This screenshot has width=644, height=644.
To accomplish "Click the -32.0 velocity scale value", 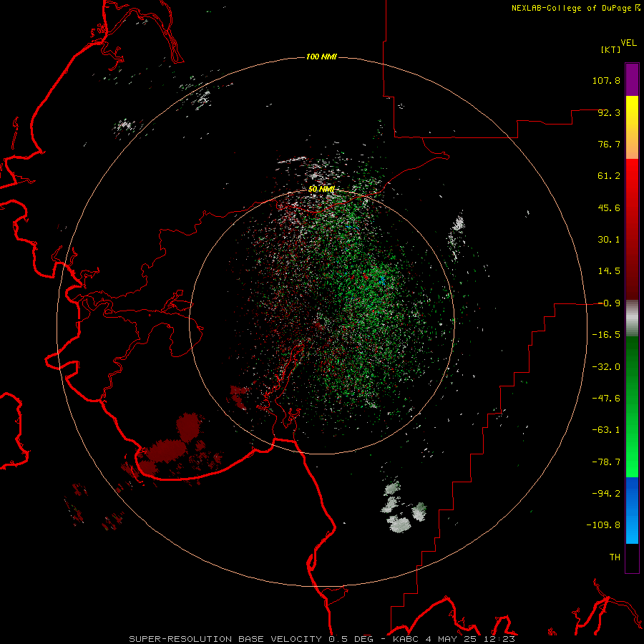I will tap(606, 367).
